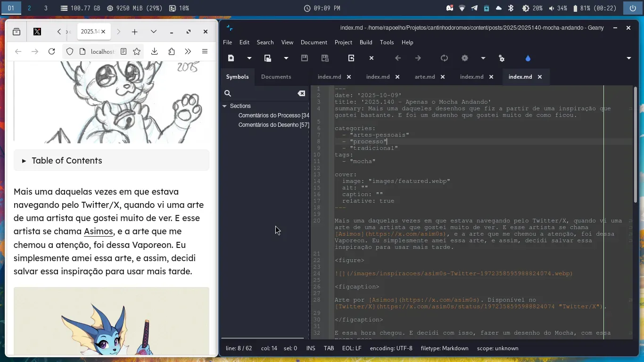Switch to the arte.md tab

click(425, 77)
